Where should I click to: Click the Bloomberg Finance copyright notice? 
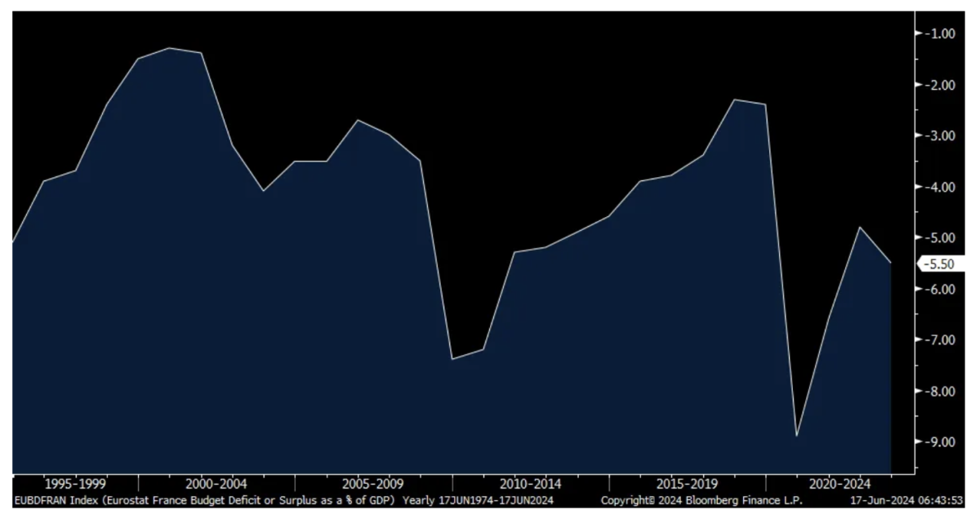pos(702,499)
